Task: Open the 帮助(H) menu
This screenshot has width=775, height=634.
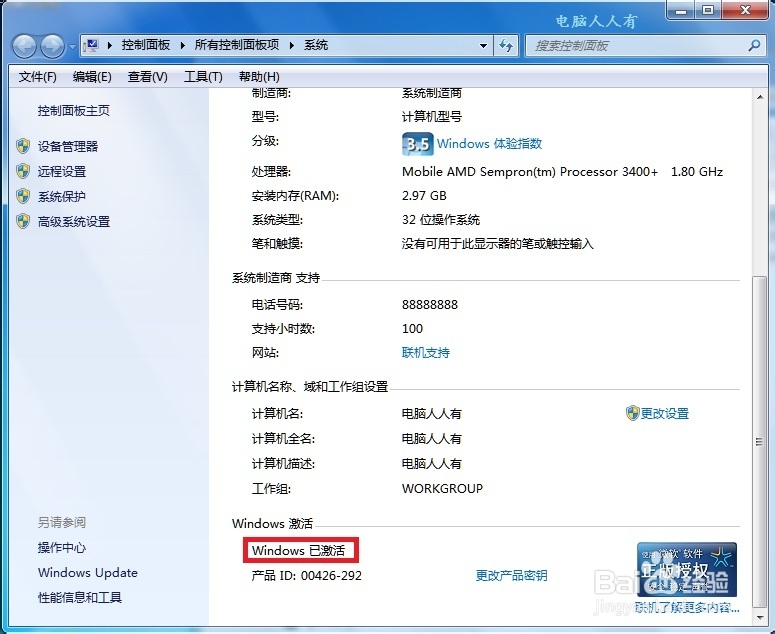Action: pos(259,77)
